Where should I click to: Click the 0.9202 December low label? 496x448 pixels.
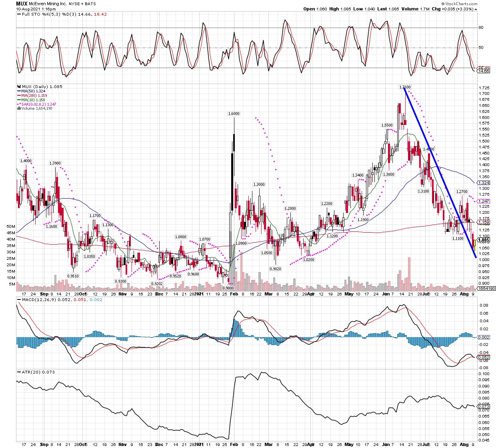(x=157, y=283)
